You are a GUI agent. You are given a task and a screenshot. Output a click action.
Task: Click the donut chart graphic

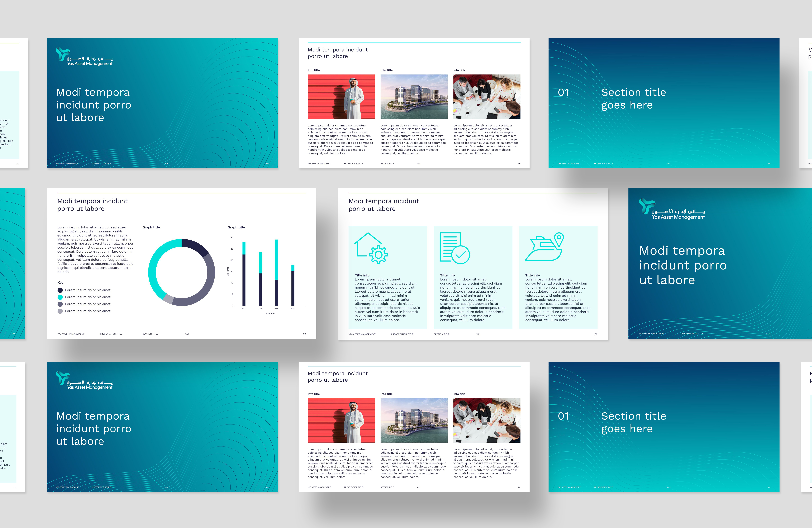coord(181,272)
